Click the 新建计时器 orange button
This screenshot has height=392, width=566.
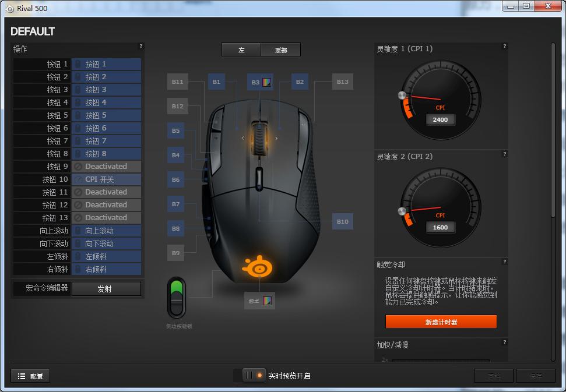click(x=441, y=322)
